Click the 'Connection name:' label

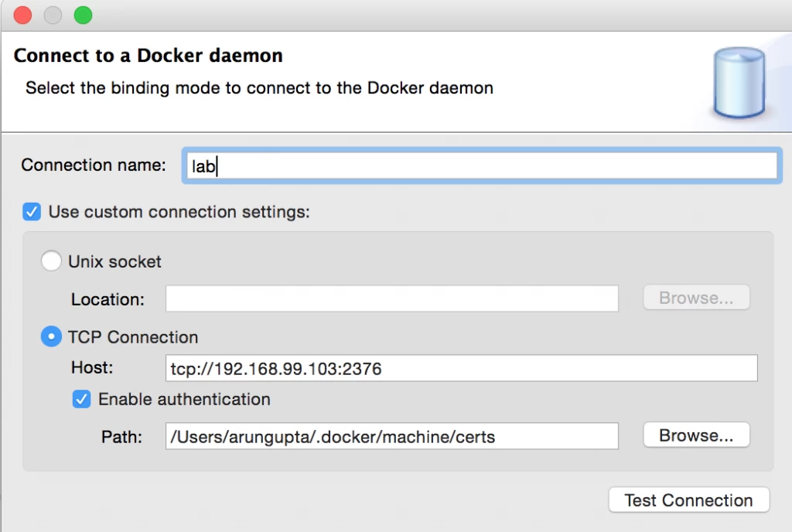coord(94,165)
